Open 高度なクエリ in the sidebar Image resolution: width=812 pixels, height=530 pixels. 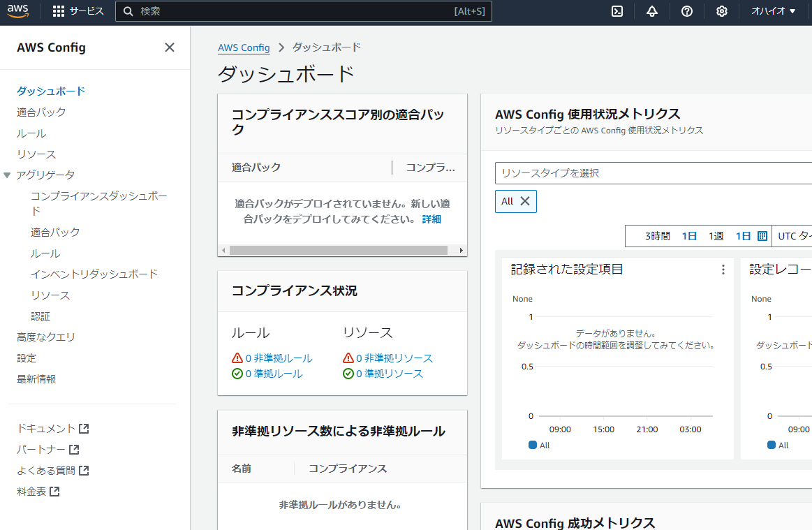pyautogui.click(x=45, y=337)
